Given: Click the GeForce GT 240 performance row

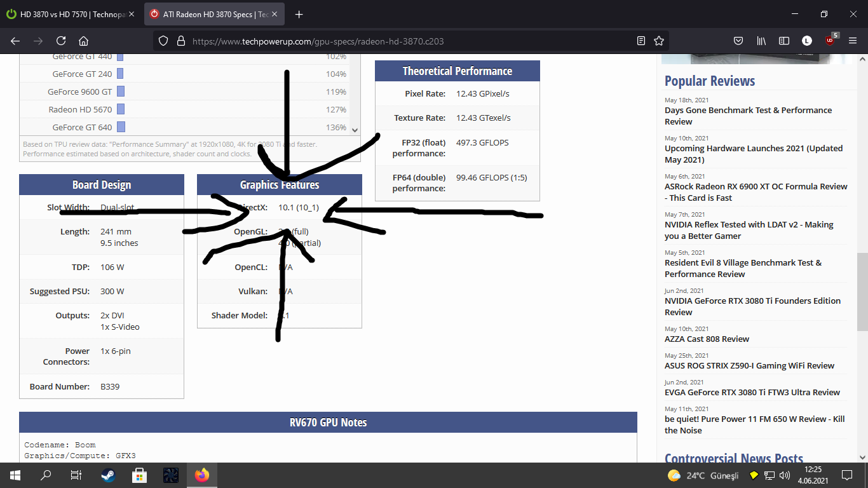Looking at the screenshot, I should coord(184,74).
